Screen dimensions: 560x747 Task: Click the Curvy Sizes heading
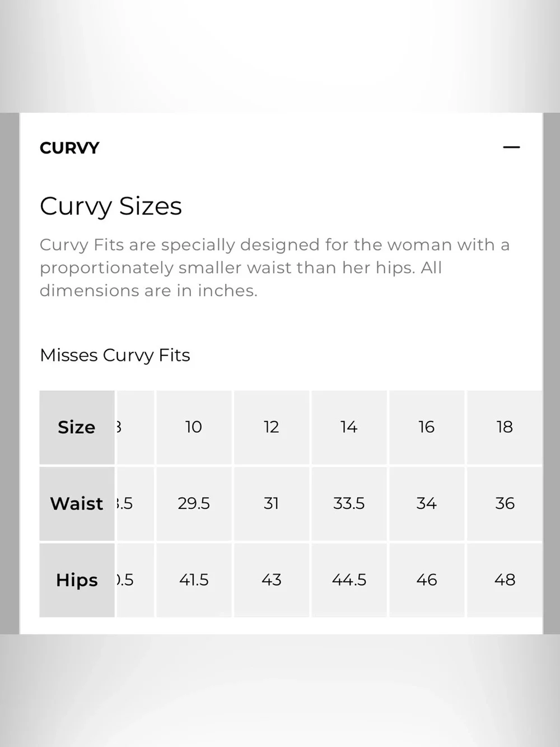coord(111,206)
